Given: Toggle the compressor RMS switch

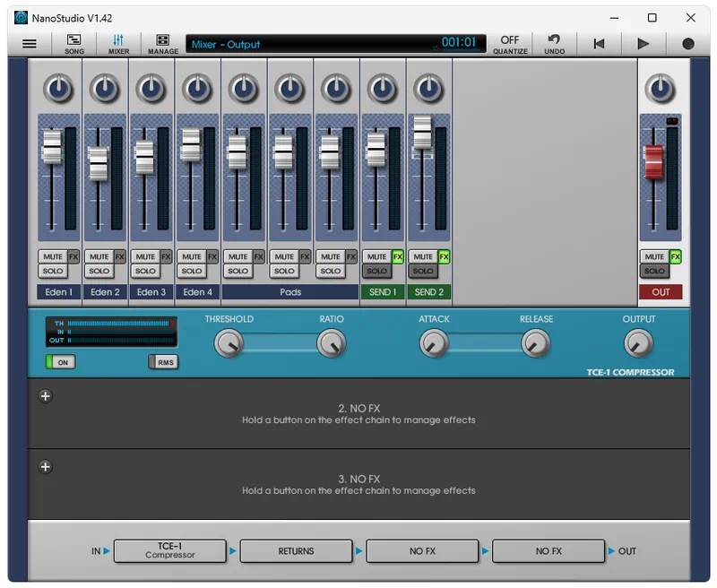Looking at the screenshot, I should (x=163, y=362).
